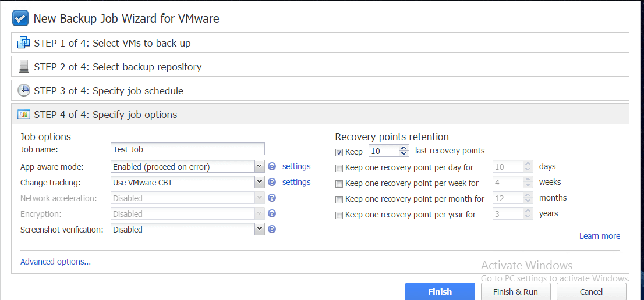Image resolution: width=644 pixels, height=300 pixels.
Task: Click the Step 2 backup repository icon
Action: click(24, 67)
